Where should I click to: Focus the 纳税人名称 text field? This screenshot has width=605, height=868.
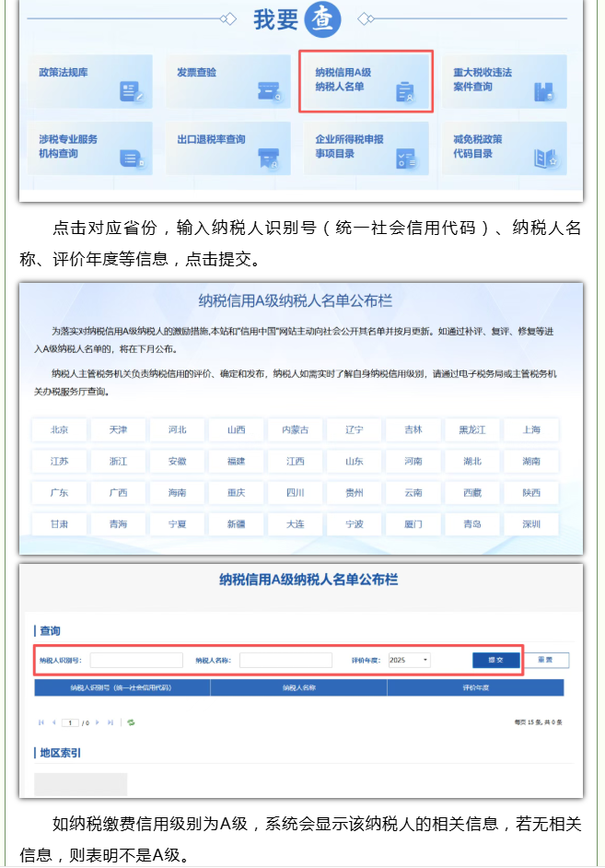(x=285, y=661)
